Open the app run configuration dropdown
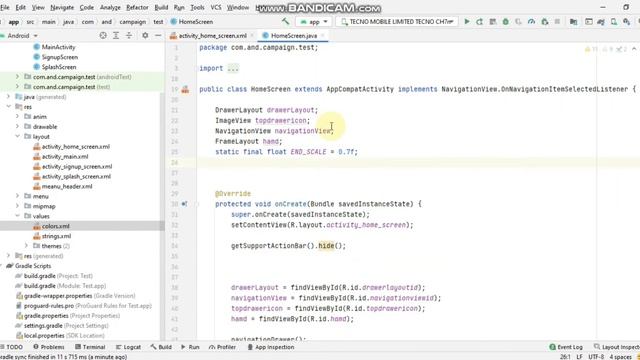This screenshot has width=640, height=360. click(314, 22)
